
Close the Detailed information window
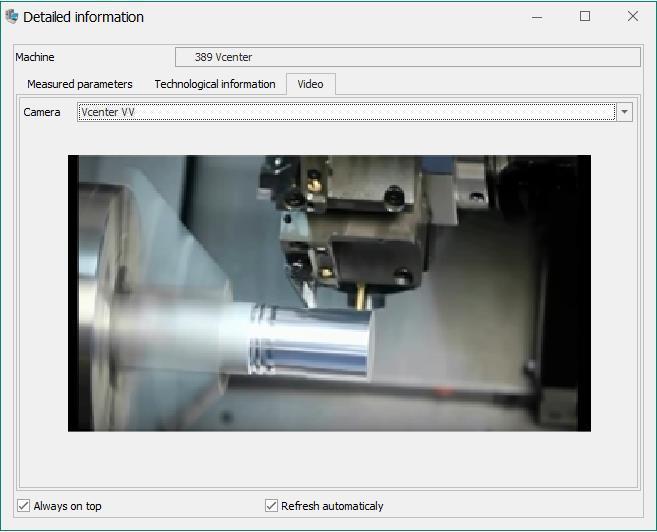633,16
